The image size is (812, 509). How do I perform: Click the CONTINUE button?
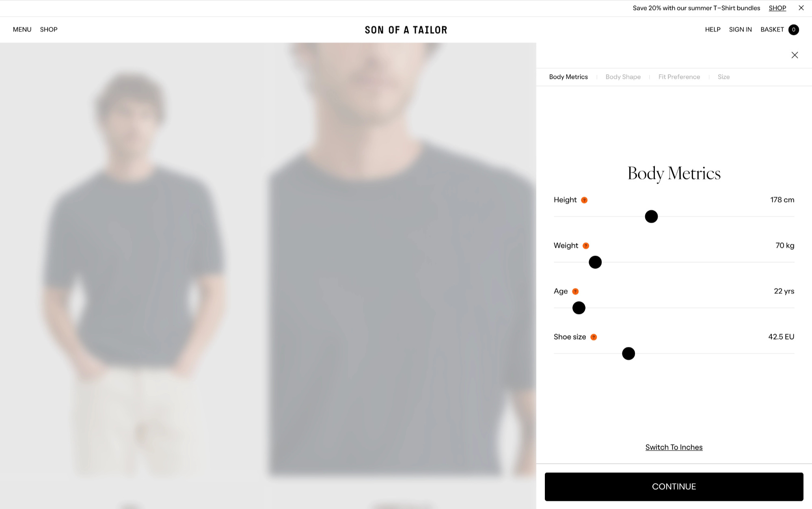(x=674, y=487)
